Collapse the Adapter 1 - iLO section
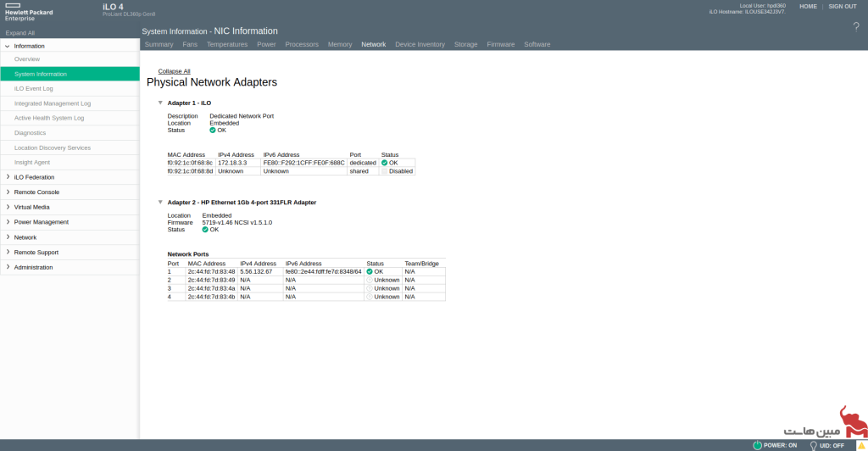This screenshot has width=868, height=451. click(x=160, y=103)
